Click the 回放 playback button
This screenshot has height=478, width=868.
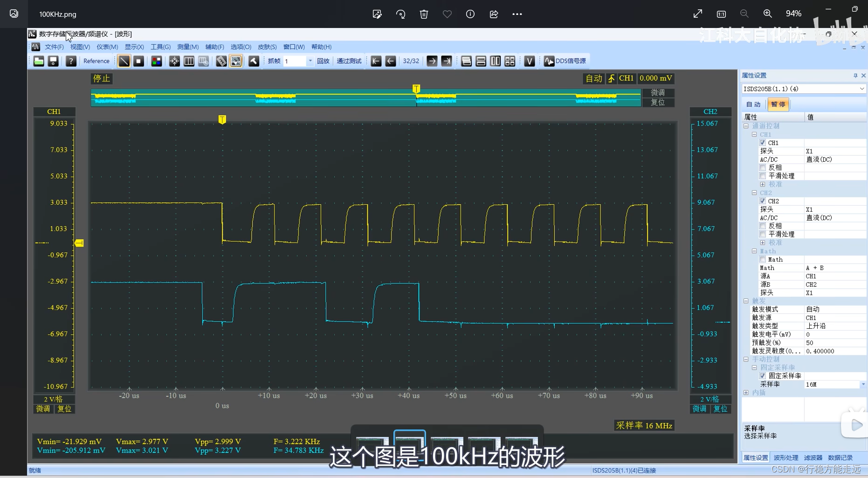[x=323, y=61]
